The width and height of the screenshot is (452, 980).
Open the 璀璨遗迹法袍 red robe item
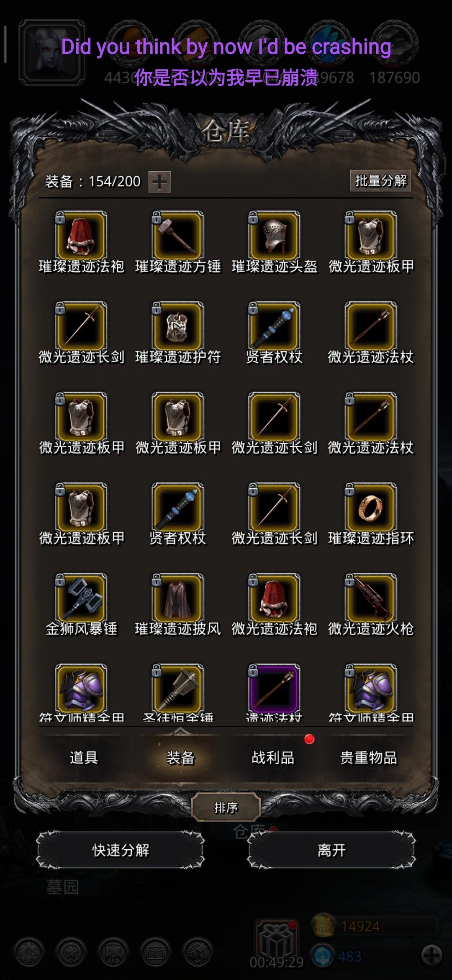click(x=81, y=236)
